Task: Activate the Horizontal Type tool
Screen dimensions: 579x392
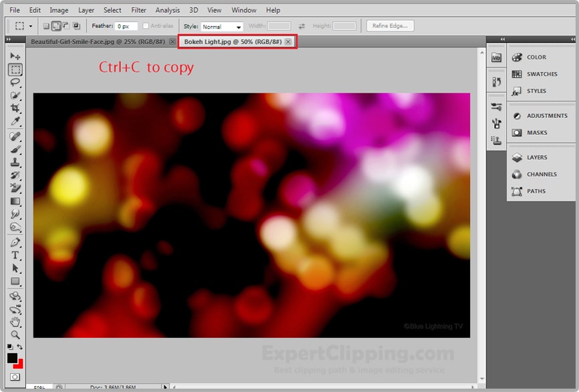Action: click(15, 255)
